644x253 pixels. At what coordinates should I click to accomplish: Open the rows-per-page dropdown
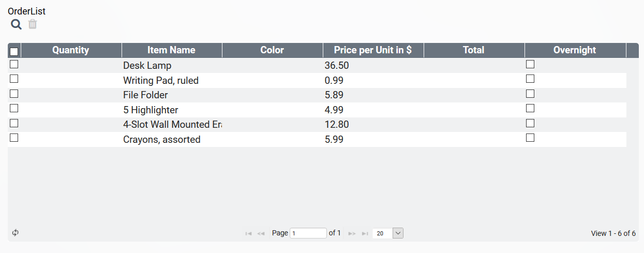click(398, 233)
